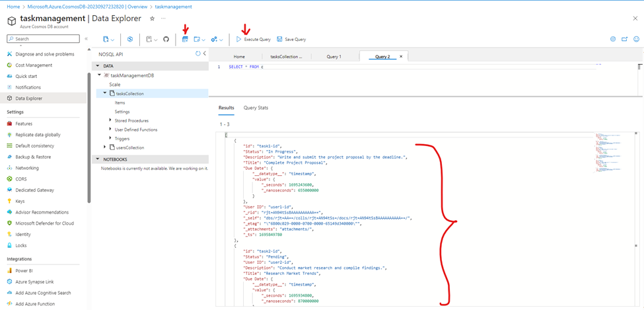Click the Open Query folder icon
The image size is (644, 310).
(x=196, y=39)
